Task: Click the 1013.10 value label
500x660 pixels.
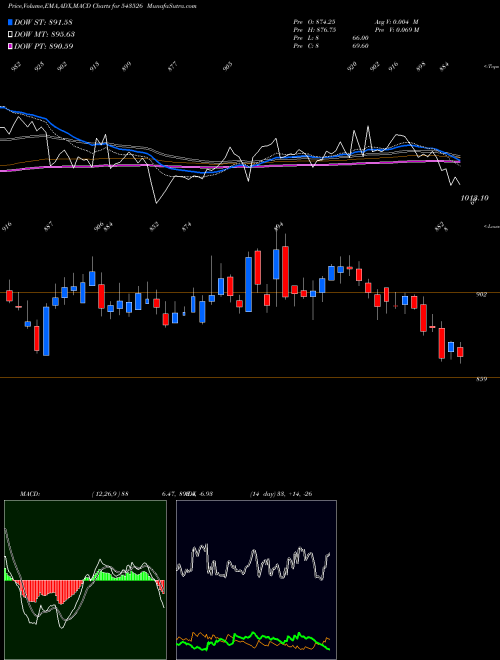Action: coord(474,198)
